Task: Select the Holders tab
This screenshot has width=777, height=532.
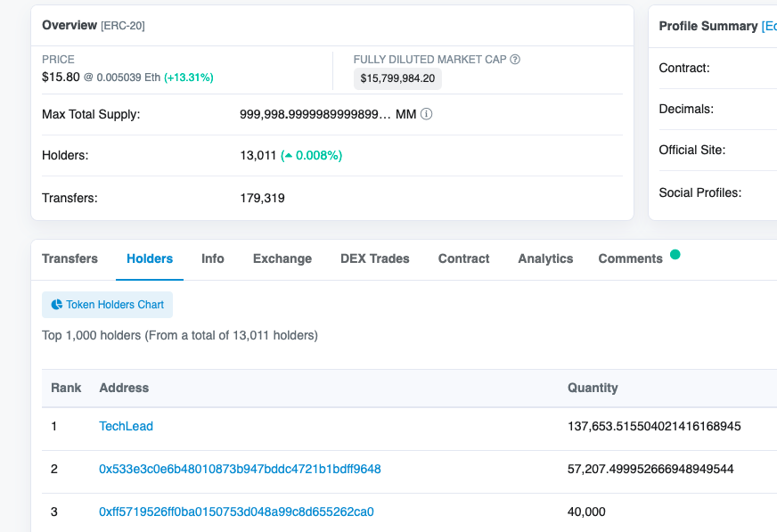Action: [150, 258]
